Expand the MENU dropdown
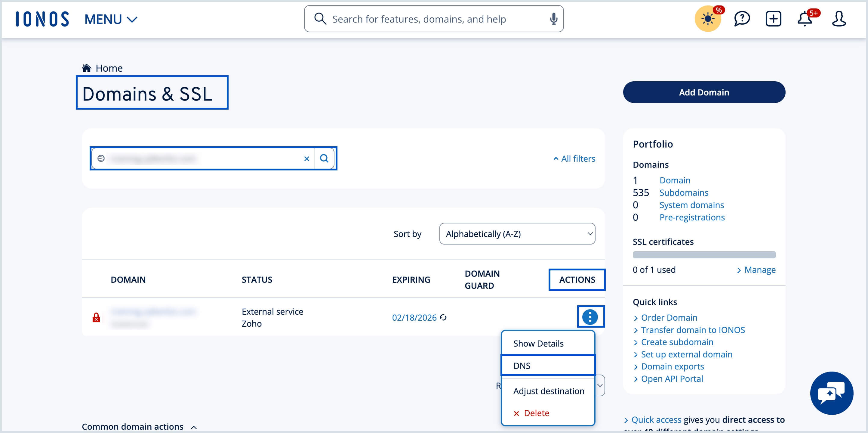 tap(110, 19)
